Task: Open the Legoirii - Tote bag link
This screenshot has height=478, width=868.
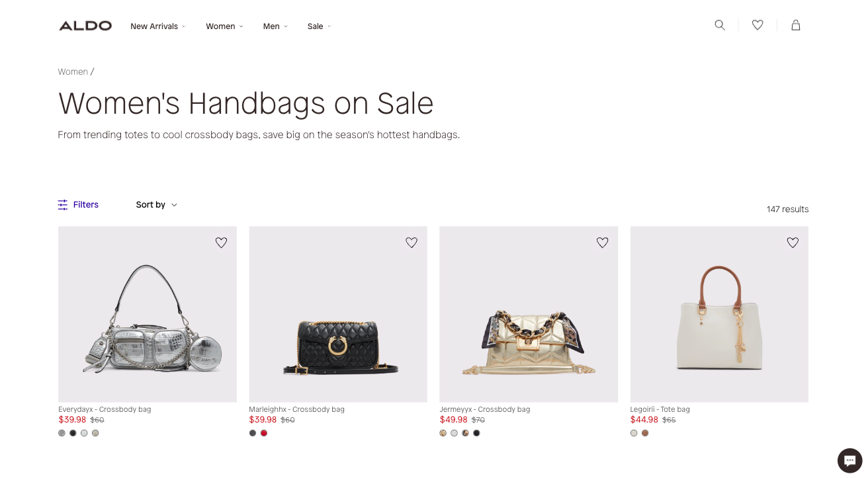Action: [x=660, y=409]
